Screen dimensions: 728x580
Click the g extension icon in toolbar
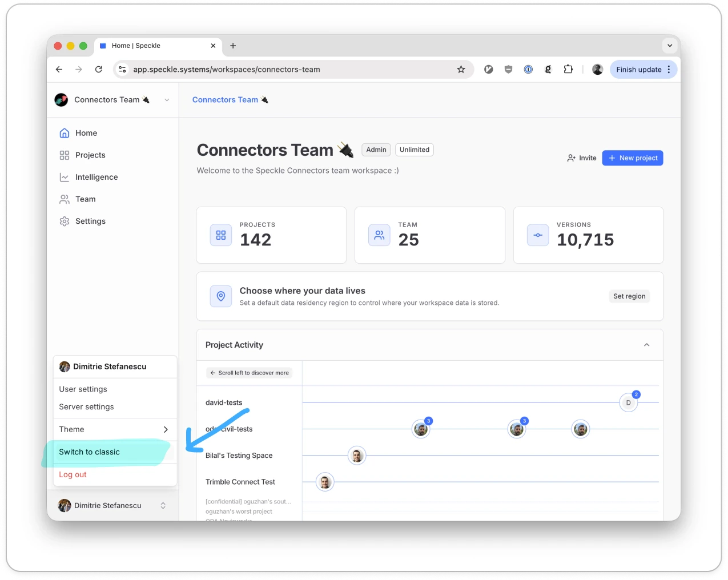point(548,70)
